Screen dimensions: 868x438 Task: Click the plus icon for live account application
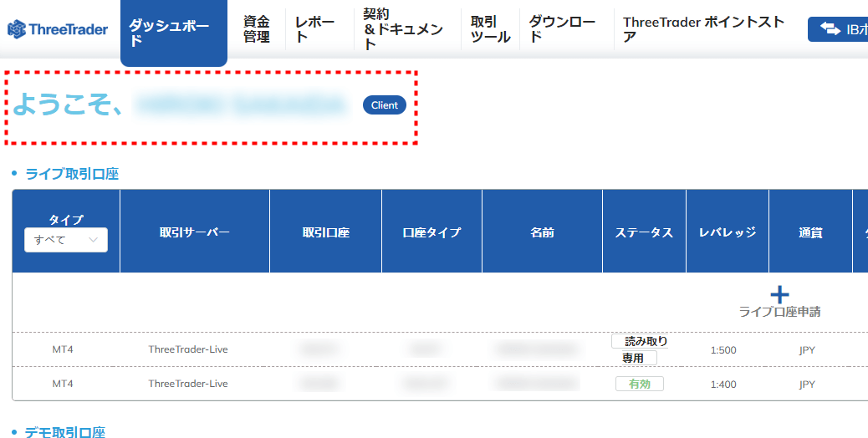(779, 294)
